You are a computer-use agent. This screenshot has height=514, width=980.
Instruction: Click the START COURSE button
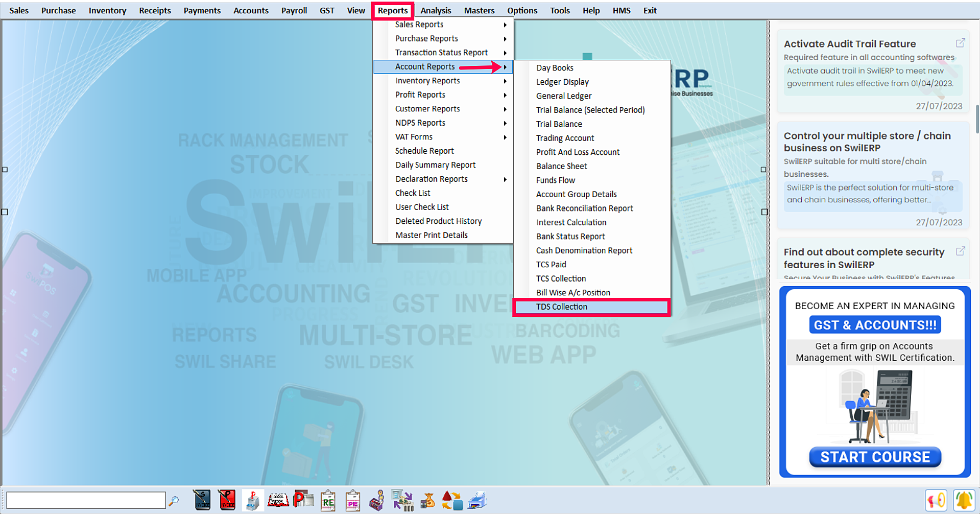coord(875,457)
